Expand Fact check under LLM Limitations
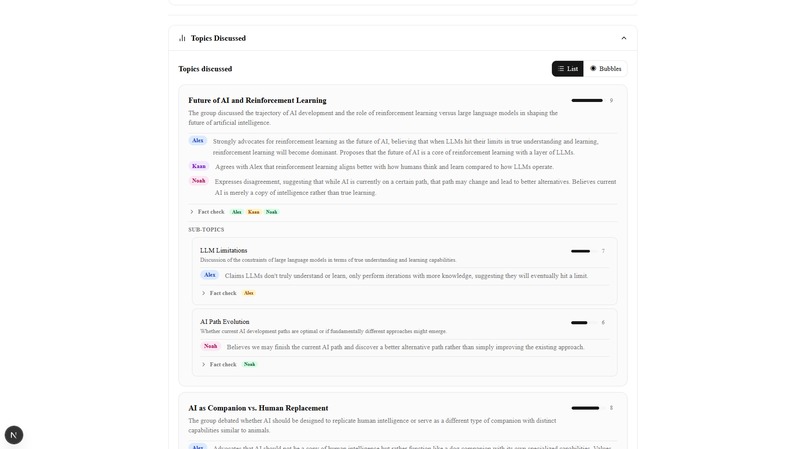Screen dimensions: 806x449 (219, 293)
